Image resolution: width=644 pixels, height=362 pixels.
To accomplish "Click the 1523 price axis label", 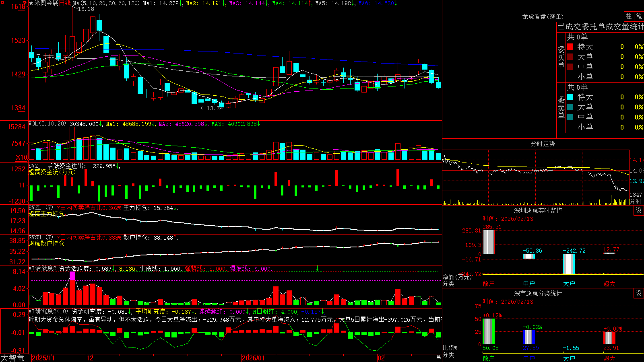I will 19,41.
